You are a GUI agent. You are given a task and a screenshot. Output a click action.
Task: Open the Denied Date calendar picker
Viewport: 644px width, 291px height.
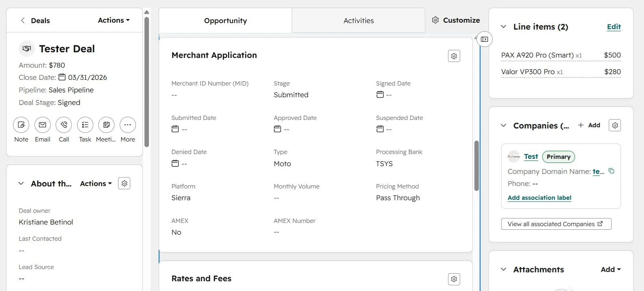175,163
